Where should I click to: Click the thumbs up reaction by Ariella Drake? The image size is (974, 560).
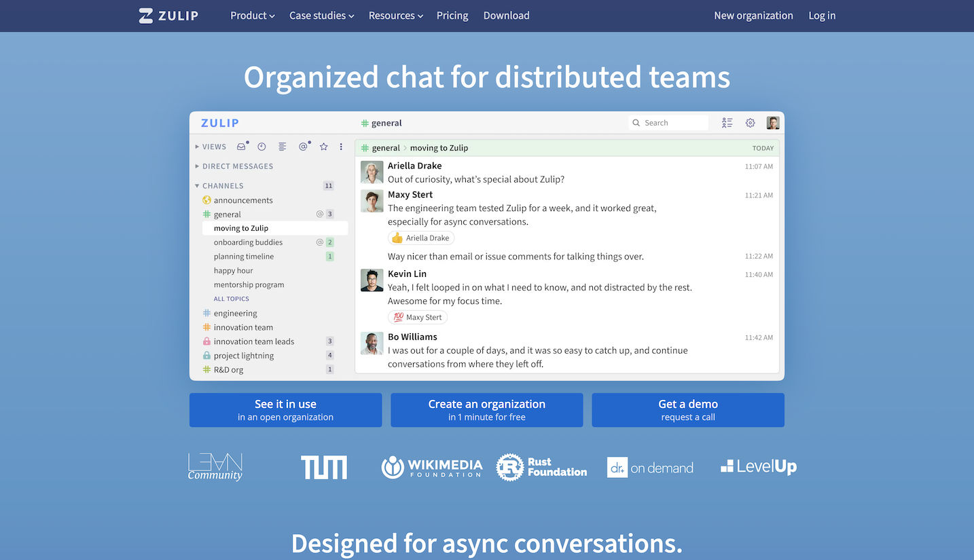pyautogui.click(x=421, y=238)
